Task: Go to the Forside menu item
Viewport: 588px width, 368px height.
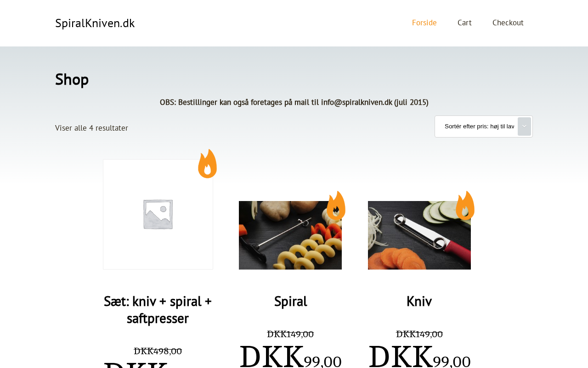Action: coord(424,23)
